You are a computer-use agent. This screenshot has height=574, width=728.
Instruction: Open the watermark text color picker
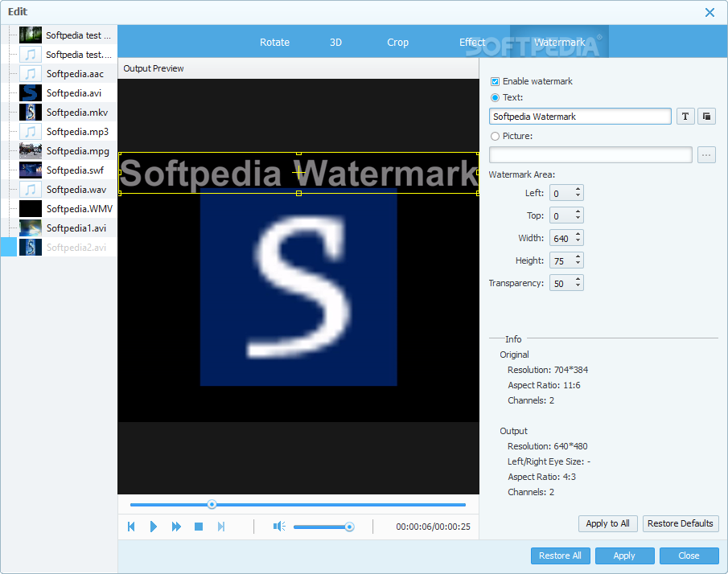click(x=706, y=116)
